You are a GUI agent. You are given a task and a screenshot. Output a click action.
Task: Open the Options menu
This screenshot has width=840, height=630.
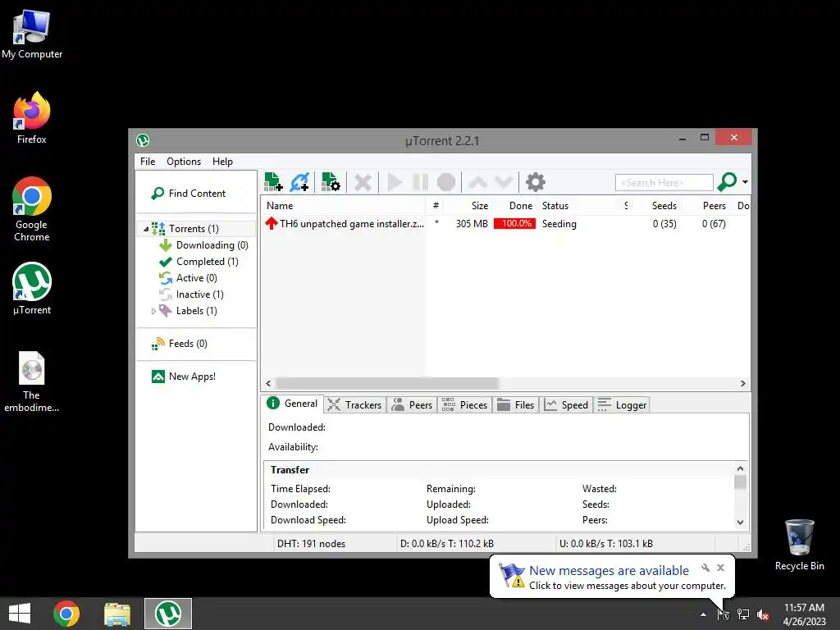tap(184, 162)
